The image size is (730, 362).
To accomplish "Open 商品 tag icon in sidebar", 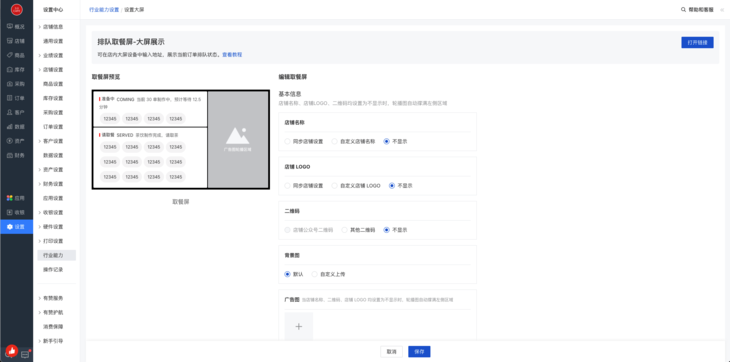I will (10, 55).
